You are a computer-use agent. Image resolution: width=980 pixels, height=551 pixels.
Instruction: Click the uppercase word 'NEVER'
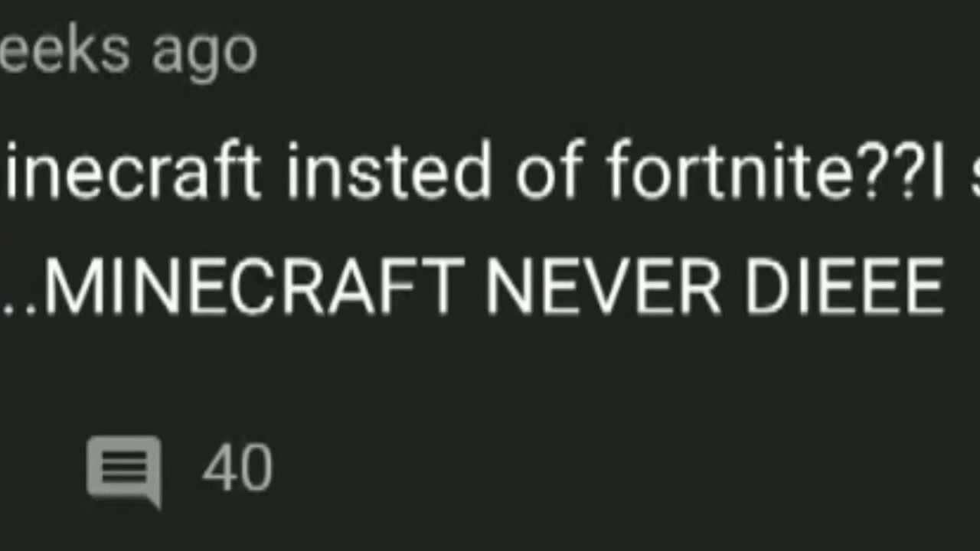603,287
